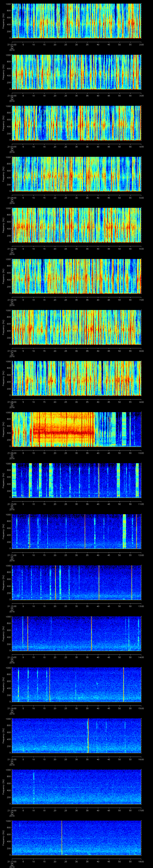The image size is (153, 868).
Task: Click the red 400 Hz band in 21:09:00 panel
Action: [63, 433]
